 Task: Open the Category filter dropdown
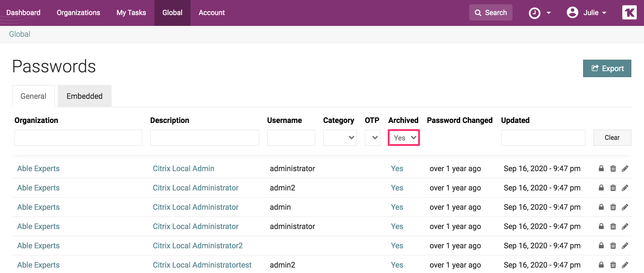point(340,137)
